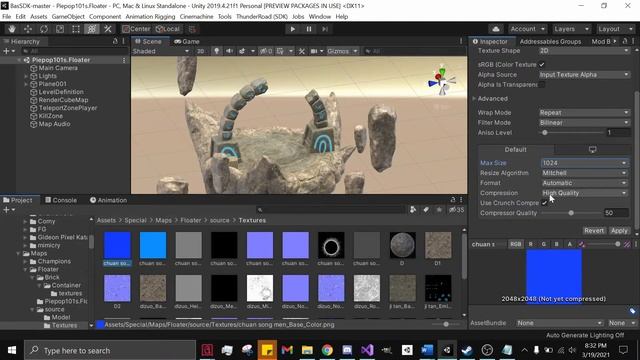640x360 pixels.
Task: Open the Gizmos dropdown
Action: coord(342,51)
